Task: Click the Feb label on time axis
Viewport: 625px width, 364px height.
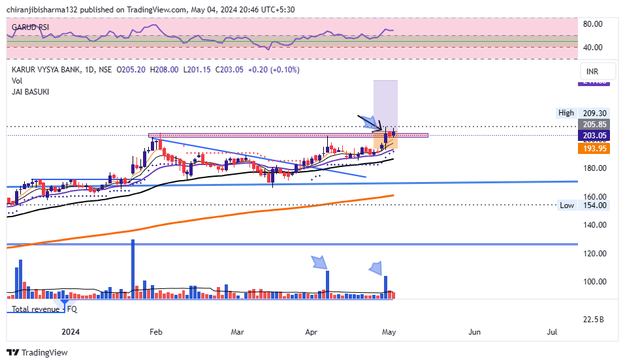Action: [156, 332]
